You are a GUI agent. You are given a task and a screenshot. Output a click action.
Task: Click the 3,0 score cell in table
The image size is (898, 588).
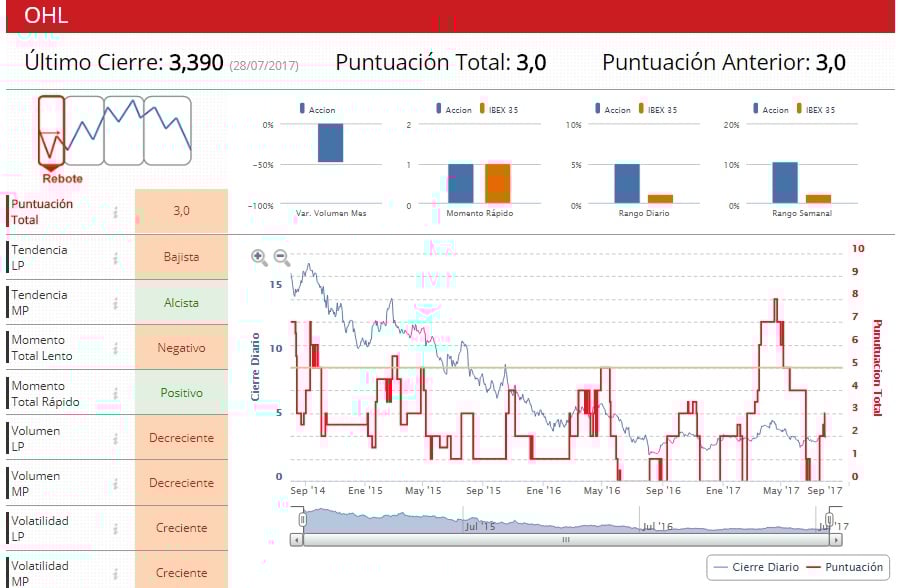click(182, 211)
